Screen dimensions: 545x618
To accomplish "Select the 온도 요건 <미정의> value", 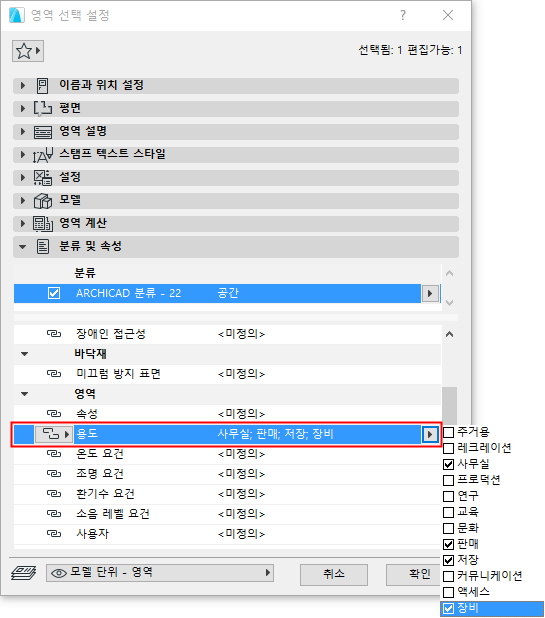I will (241, 454).
